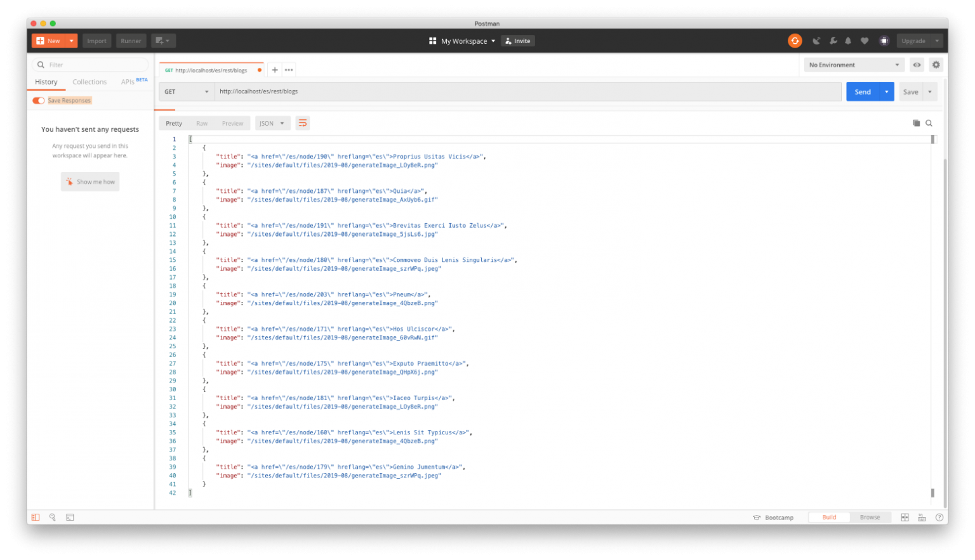Open the settings wrench icon
The width and height of the screenshot is (975, 560).
pos(833,41)
